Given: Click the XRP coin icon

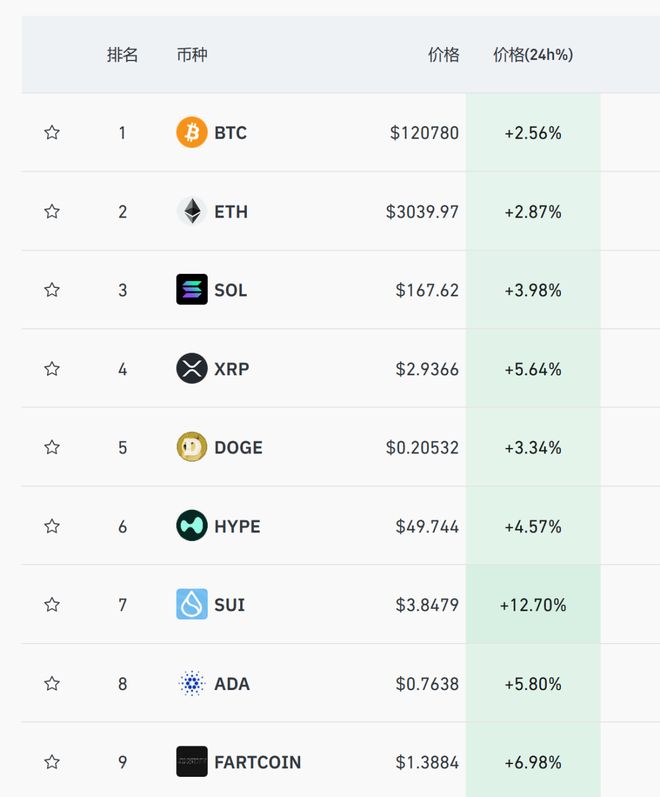Looking at the screenshot, I should pos(192,369).
